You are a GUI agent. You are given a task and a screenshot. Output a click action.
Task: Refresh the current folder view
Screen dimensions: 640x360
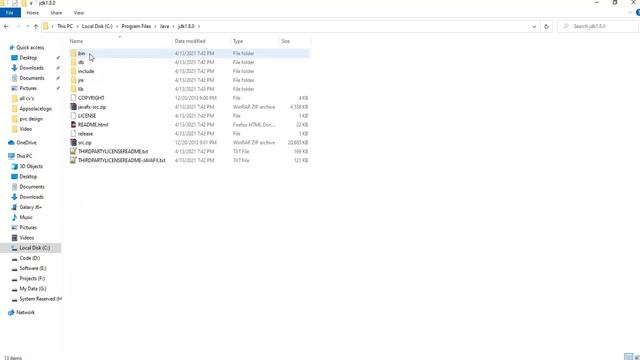click(546, 27)
